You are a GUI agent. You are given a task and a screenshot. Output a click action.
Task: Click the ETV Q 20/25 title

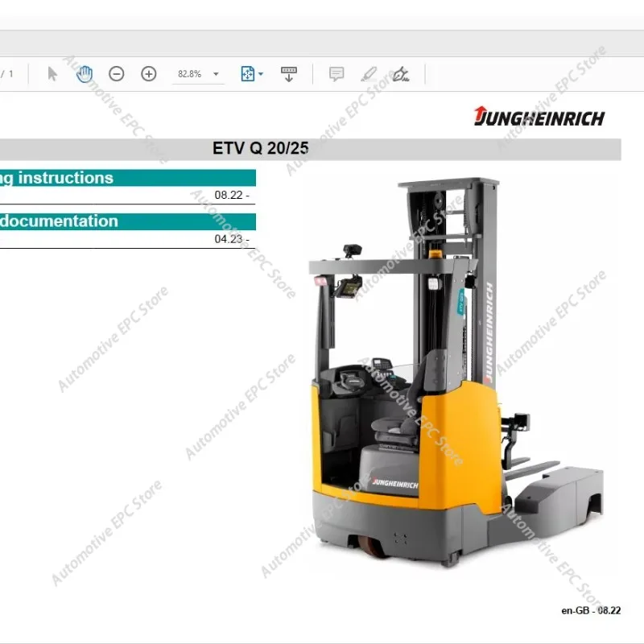tap(260, 148)
